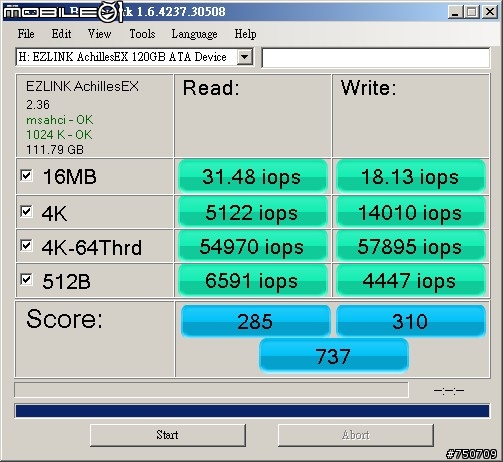Image resolution: width=503 pixels, height=462 pixels.
Task: Open the File menu
Action: (x=26, y=34)
